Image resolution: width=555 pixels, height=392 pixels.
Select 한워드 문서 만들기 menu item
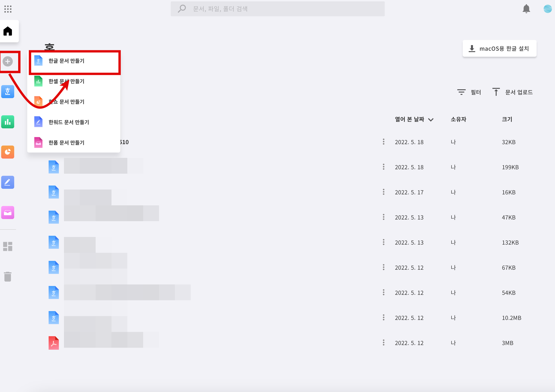tap(74, 122)
